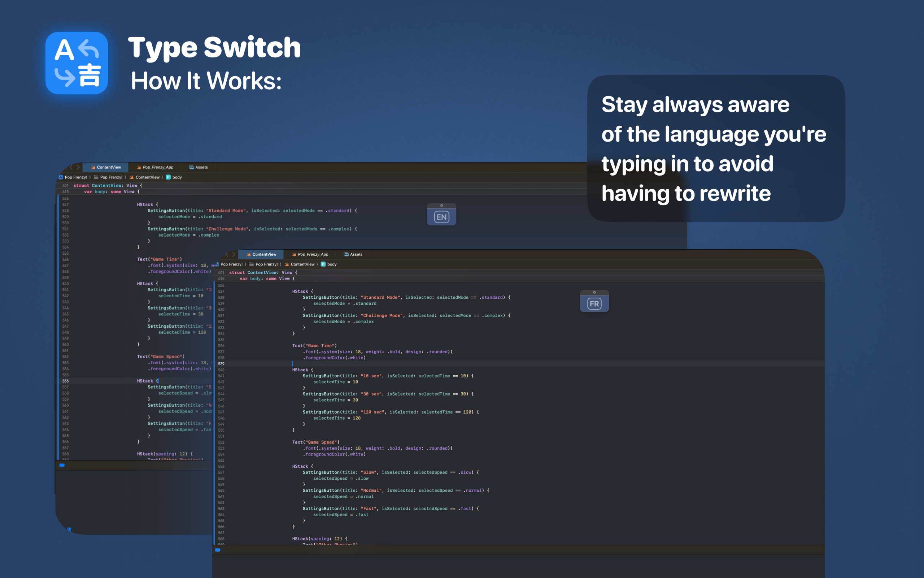The height and width of the screenshot is (578, 924).
Task: Click the "Fast" SettingsButton line in front window
Action: pos(391,508)
